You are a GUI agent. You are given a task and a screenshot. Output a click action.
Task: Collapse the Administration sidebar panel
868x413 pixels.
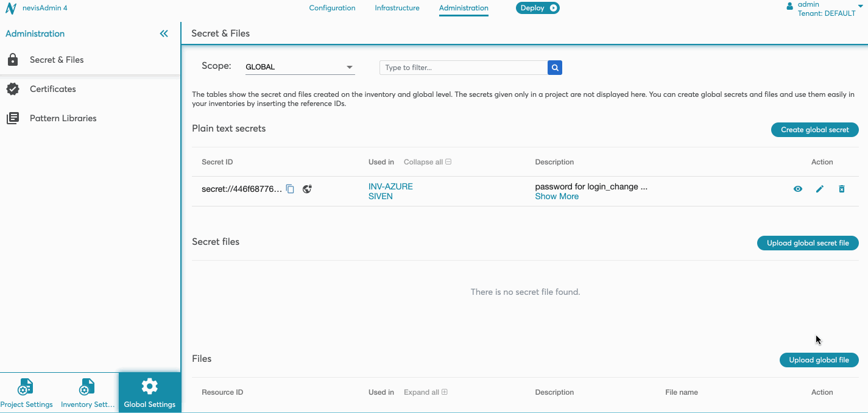(x=164, y=34)
